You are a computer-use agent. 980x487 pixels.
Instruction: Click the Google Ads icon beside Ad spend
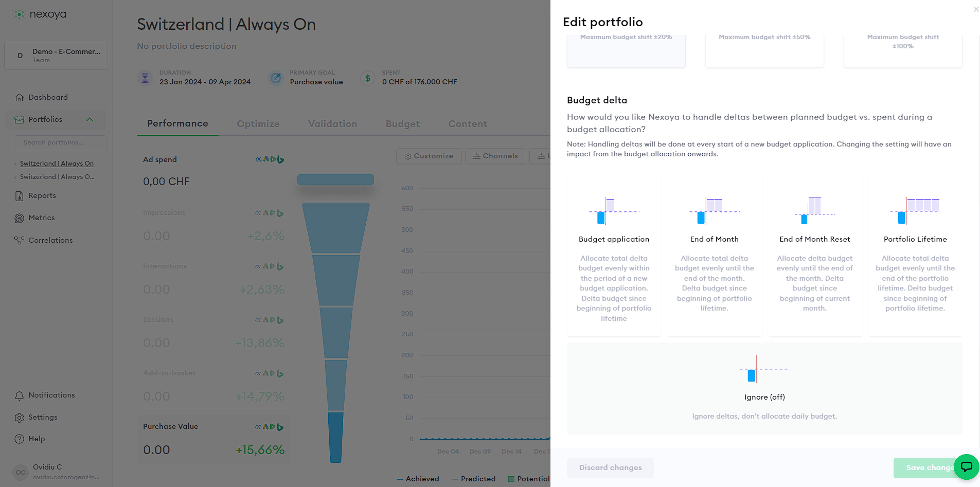click(x=266, y=159)
